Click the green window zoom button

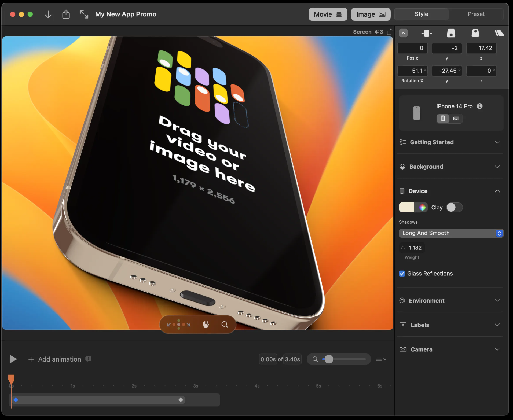point(30,14)
